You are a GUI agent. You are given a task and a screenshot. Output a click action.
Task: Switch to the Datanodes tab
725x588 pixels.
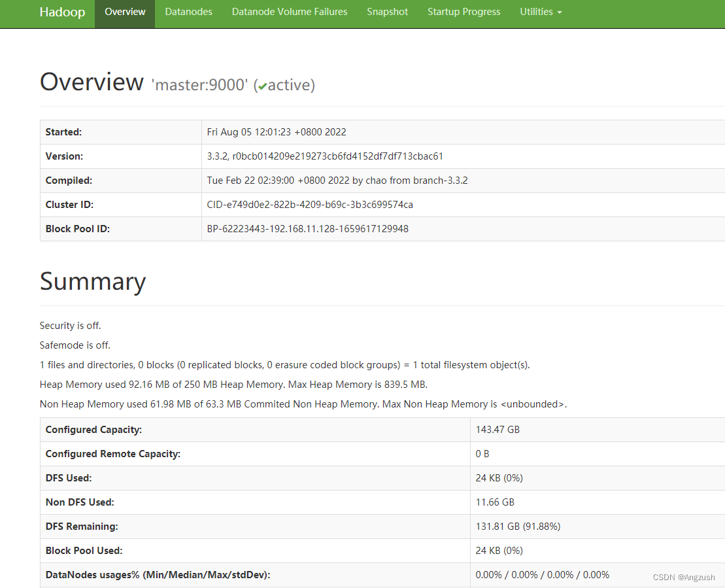[189, 12]
